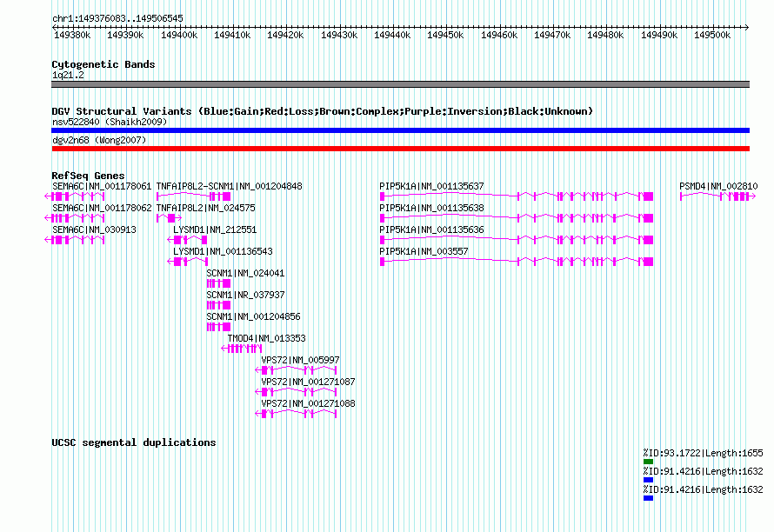Click the SEMA6C NM_001178061 transcript glyph
Image resolution: width=774 pixels, height=532 pixels.
[x=75, y=196]
